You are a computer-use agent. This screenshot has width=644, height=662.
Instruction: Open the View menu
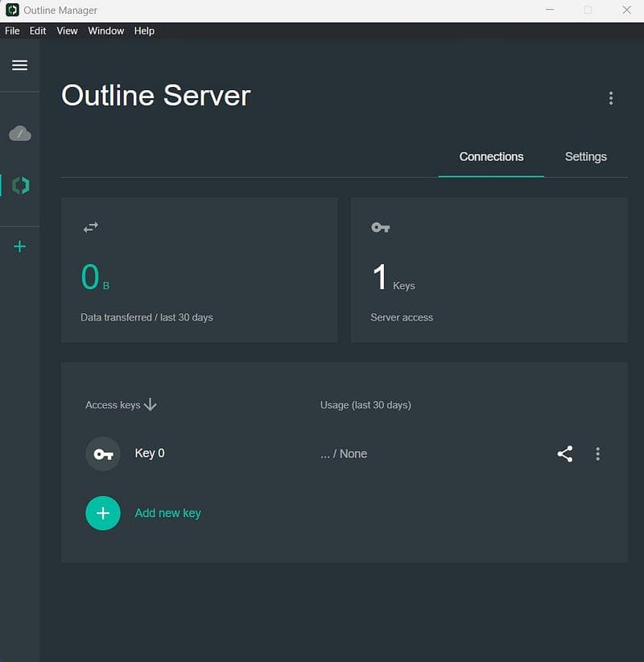[67, 31]
